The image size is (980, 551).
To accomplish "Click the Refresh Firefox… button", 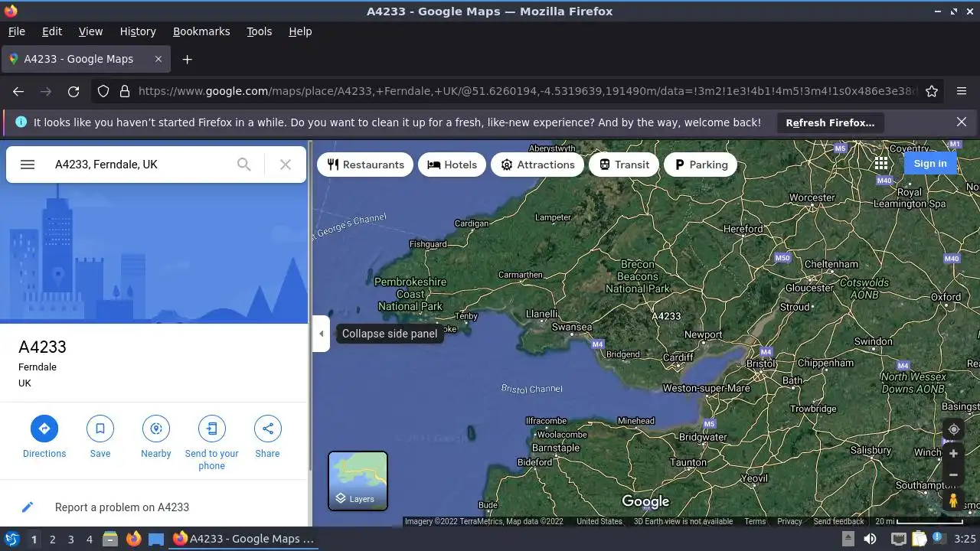I will click(830, 122).
